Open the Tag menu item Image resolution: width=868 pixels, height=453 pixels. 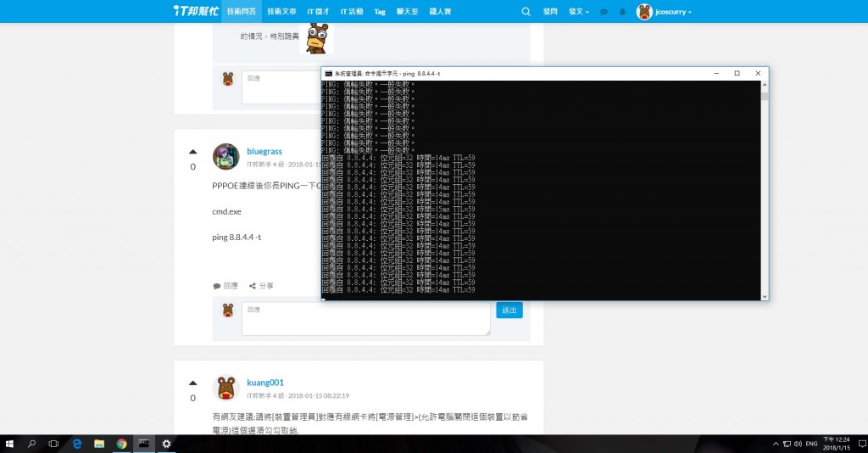coord(380,12)
